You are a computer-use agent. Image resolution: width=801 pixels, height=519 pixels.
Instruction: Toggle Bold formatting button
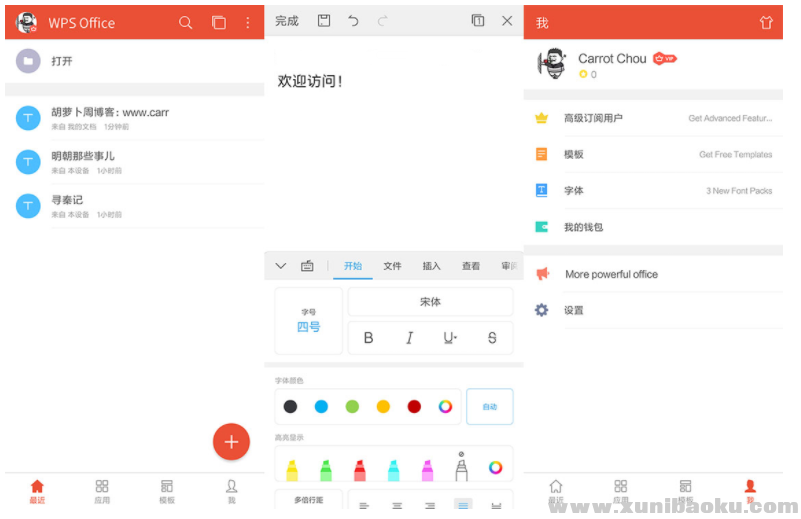coord(368,338)
